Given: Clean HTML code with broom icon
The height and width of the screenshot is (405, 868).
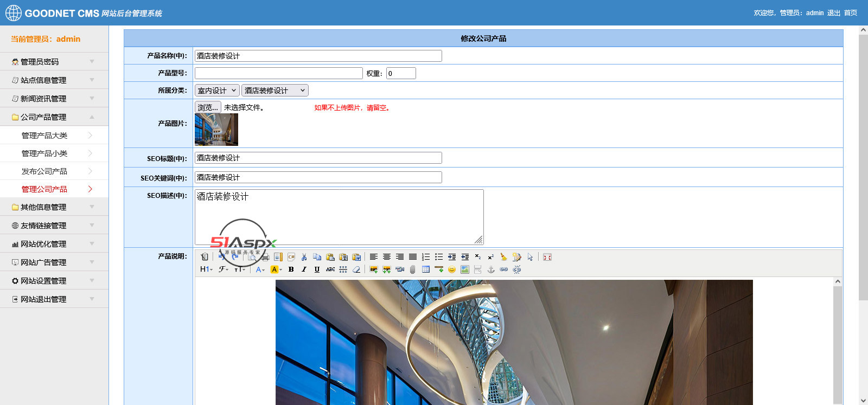Looking at the screenshot, I should pyautogui.click(x=504, y=257).
